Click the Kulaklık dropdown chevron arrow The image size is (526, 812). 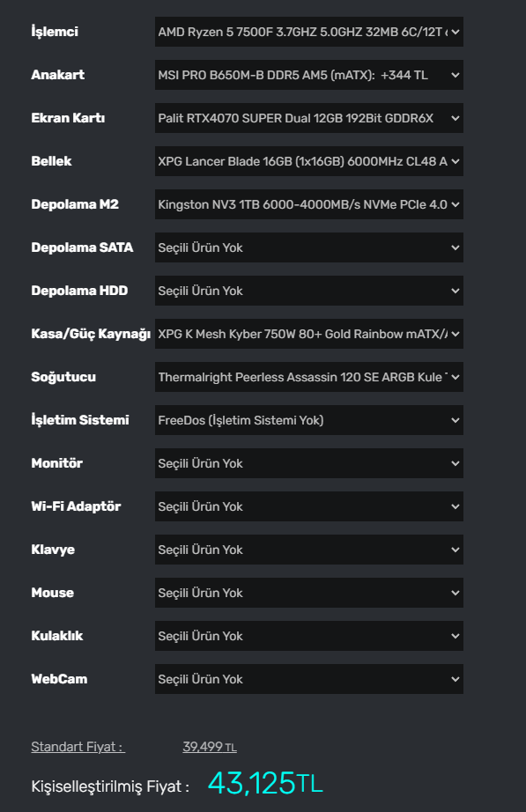455,636
